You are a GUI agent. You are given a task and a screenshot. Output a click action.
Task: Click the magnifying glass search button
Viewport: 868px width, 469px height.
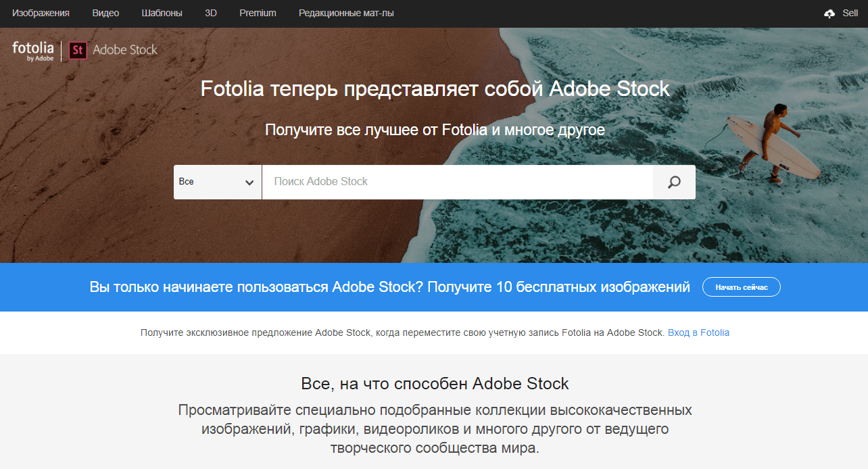674,182
